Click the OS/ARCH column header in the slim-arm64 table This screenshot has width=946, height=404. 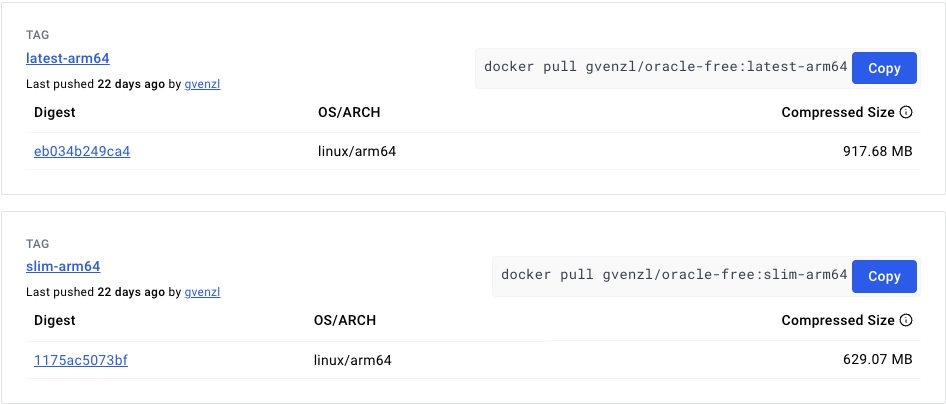pyautogui.click(x=347, y=320)
